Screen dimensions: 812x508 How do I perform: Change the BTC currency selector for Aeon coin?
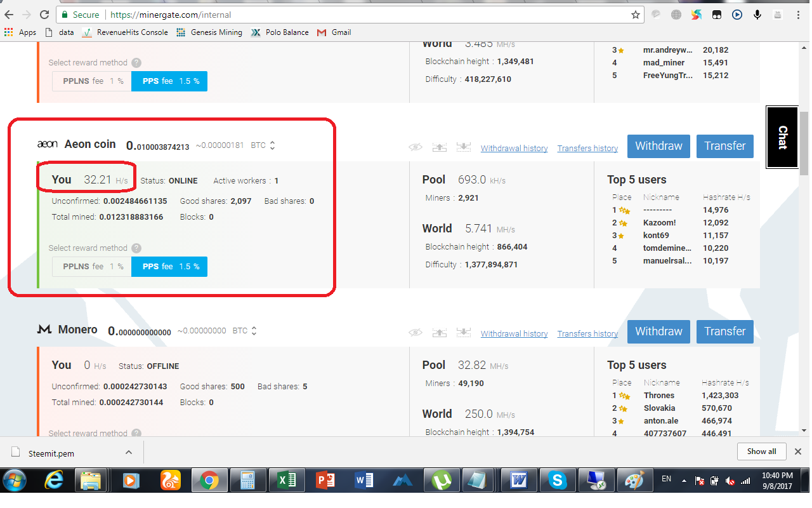tap(263, 145)
